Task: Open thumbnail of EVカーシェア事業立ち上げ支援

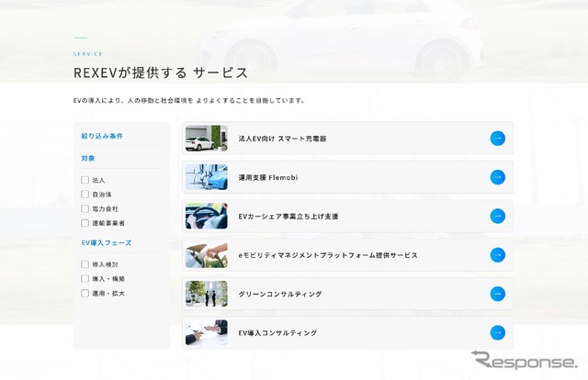Action: point(206,216)
